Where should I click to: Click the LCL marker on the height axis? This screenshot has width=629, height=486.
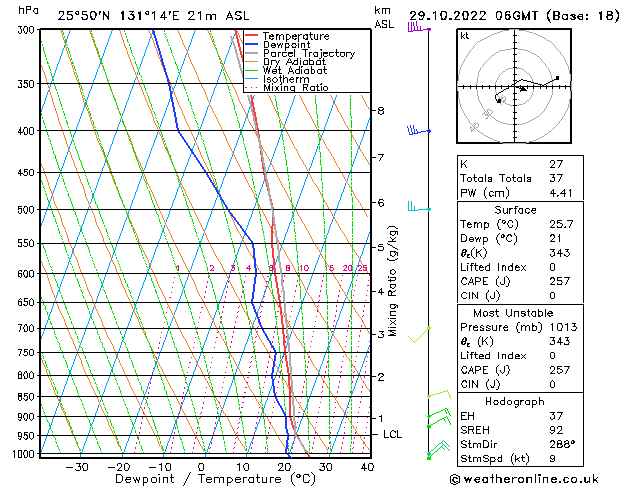[x=392, y=434]
